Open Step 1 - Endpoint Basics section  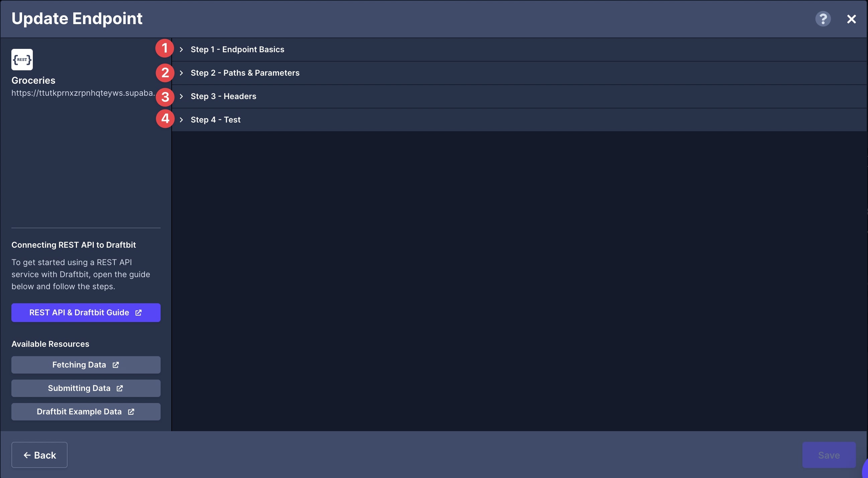(237, 50)
